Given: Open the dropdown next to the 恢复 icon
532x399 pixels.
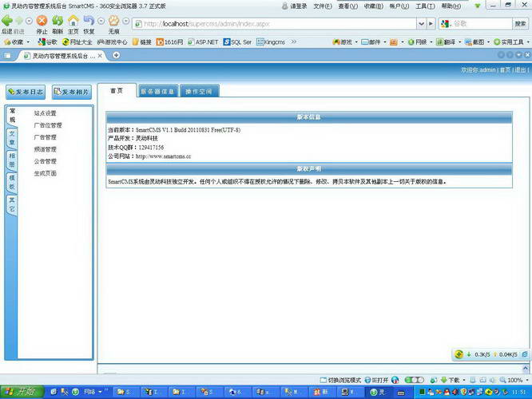Looking at the screenshot, I should click(101, 21).
